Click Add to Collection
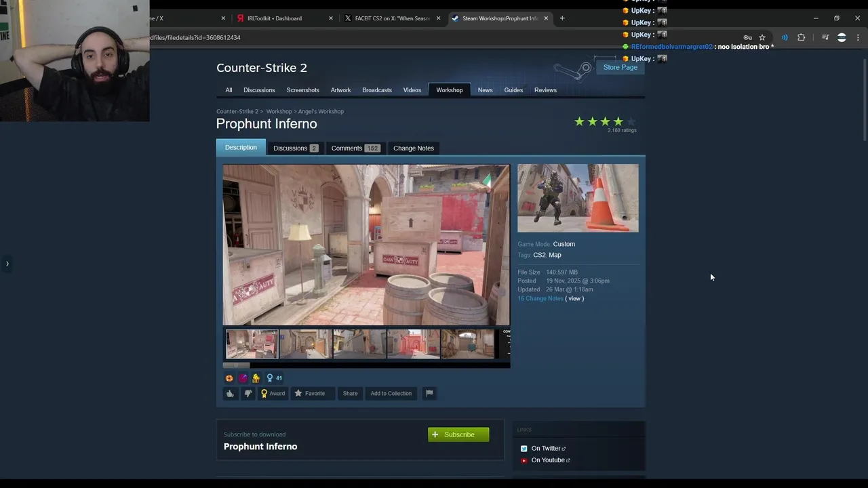This screenshot has width=868, height=488. tap(391, 393)
